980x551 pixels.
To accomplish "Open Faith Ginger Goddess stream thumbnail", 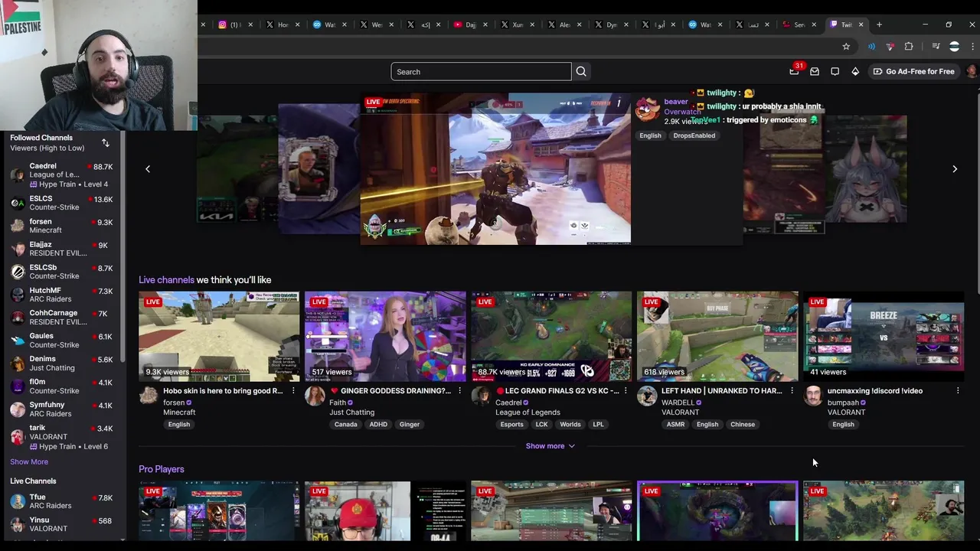I will (x=385, y=336).
